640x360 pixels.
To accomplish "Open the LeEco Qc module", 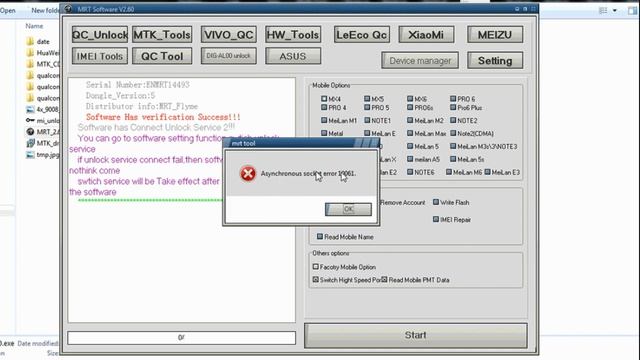I will pos(362,35).
